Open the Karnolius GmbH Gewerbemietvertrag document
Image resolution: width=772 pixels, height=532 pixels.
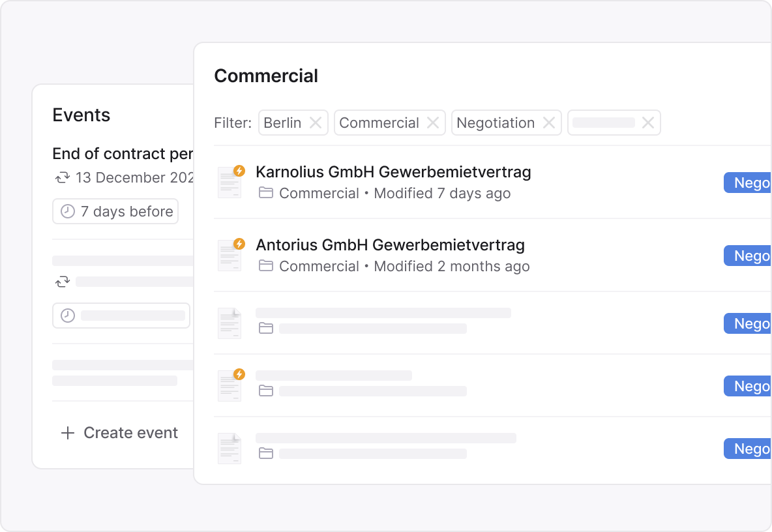393,171
